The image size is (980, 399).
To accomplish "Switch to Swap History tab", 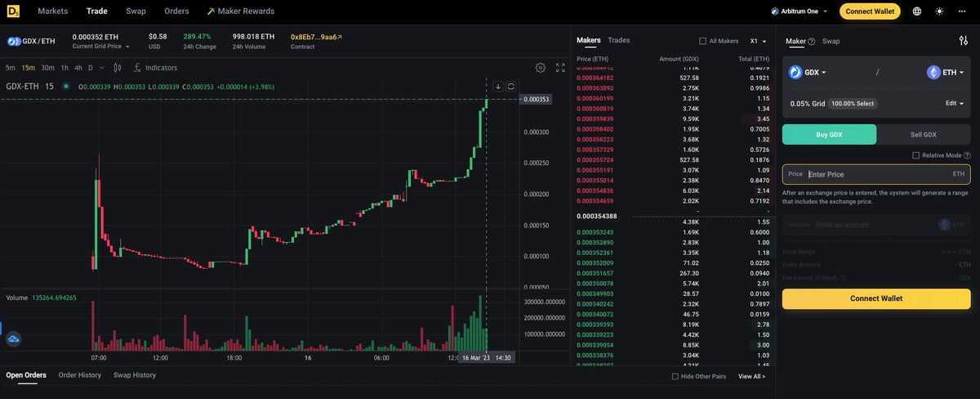I will coord(135,375).
